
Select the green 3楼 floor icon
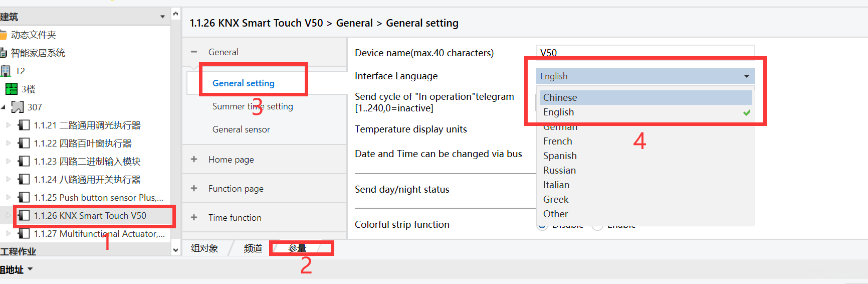11,89
